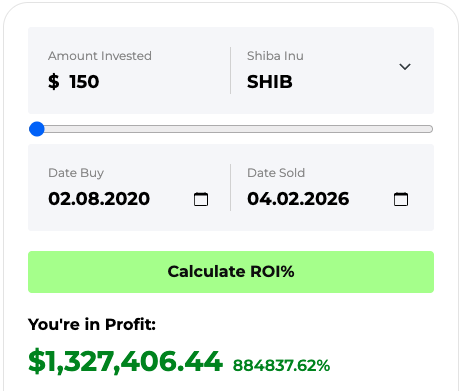The width and height of the screenshot is (463, 391).
Task: Click the Shiba Inu coin name label
Action: pos(275,56)
